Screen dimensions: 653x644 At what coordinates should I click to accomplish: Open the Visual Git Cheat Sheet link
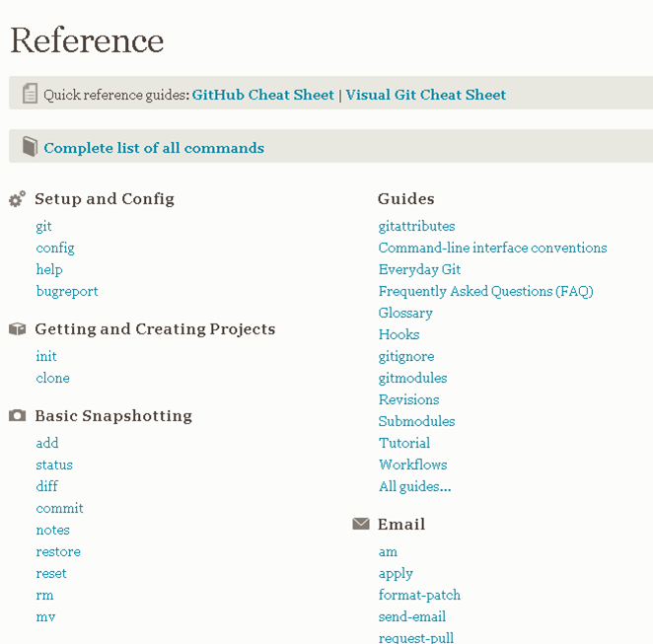[425, 95]
